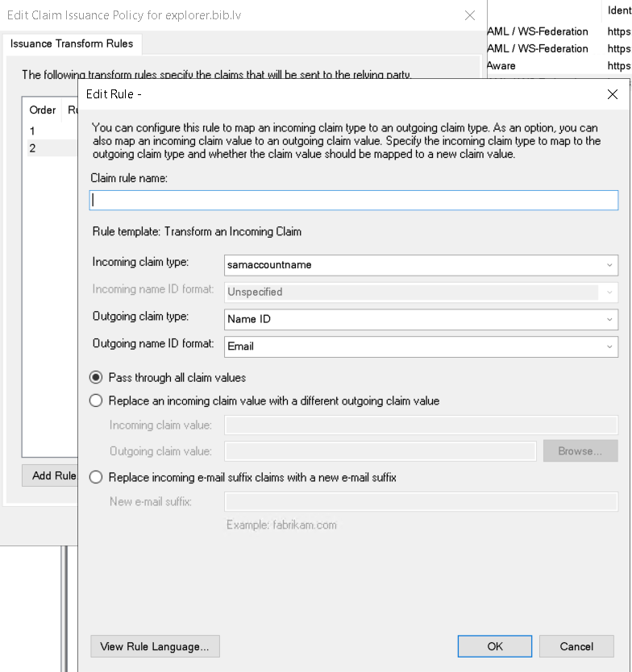Click the second AML / WS-Federation row
The height and width of the screenshot is (672, 632).
pyautogui.click(x=538, y=48)
